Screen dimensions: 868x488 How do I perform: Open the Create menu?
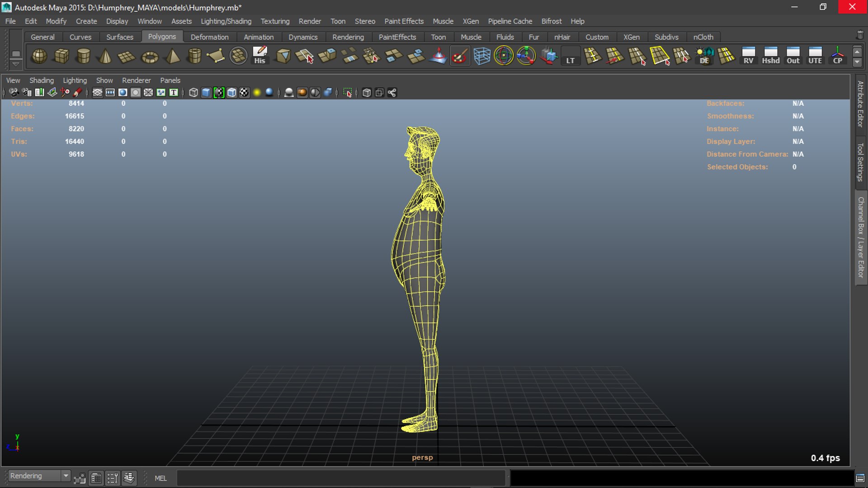click(86, 21)
